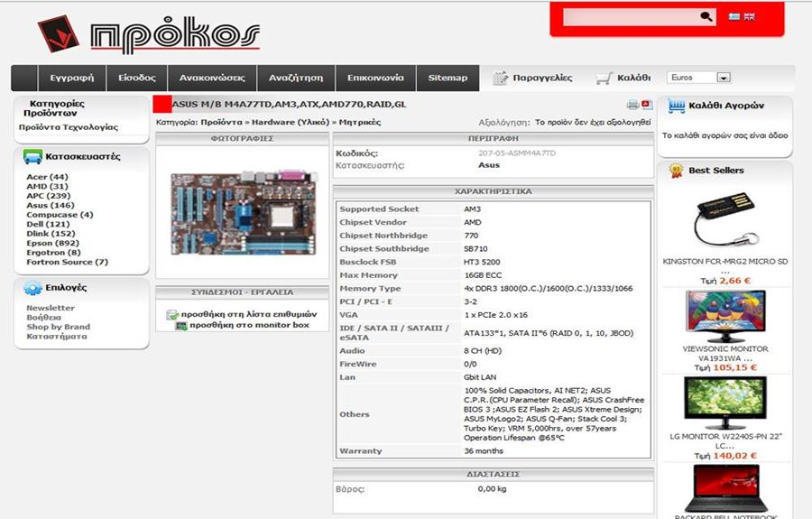The height and width of the screenshot is (519, 812).
Task: Select Προϊόντα Τεχνολογίας category
Action: [69, 127]
